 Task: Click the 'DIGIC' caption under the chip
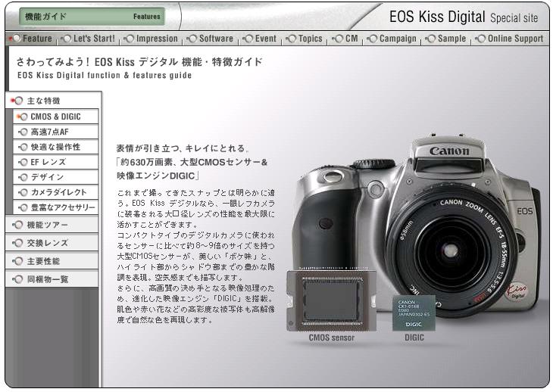[414, 338]
